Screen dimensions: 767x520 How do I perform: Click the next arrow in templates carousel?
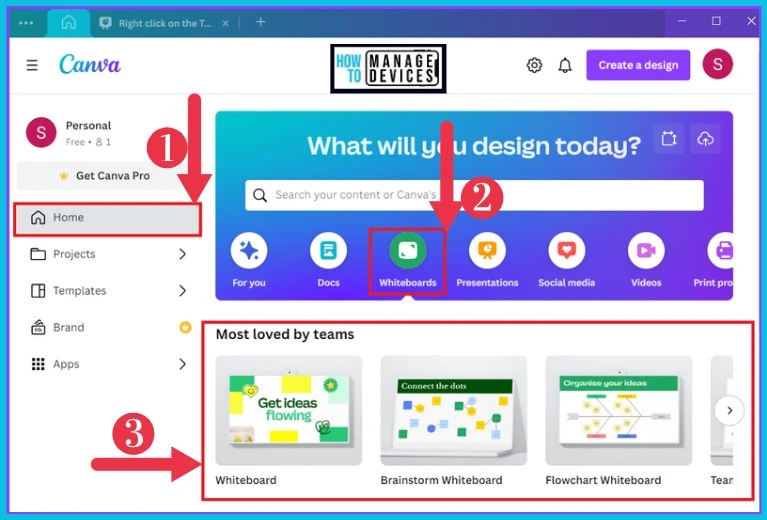pyautogui.click(x=729, y=410)
